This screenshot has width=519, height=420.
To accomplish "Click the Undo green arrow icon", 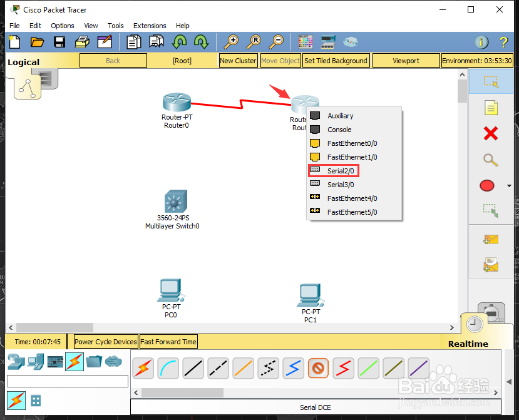I will click(x=179, y=42).
